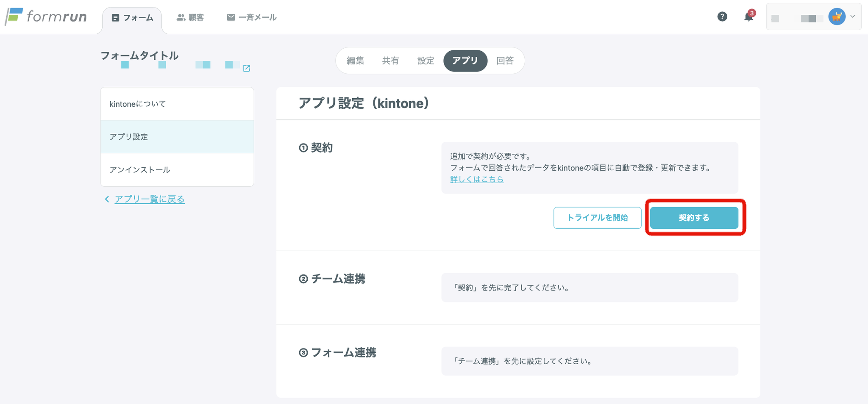This screenshot has width=868, height=404.
Task: Click the ① 契約 section heading
Action: (316, 148)
